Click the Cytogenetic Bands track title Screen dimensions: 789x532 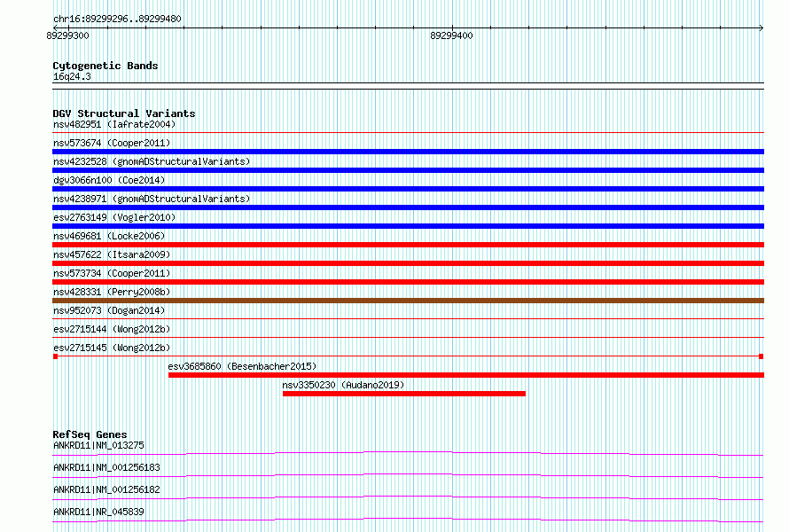pyautogui.click(x=105, y=66)
